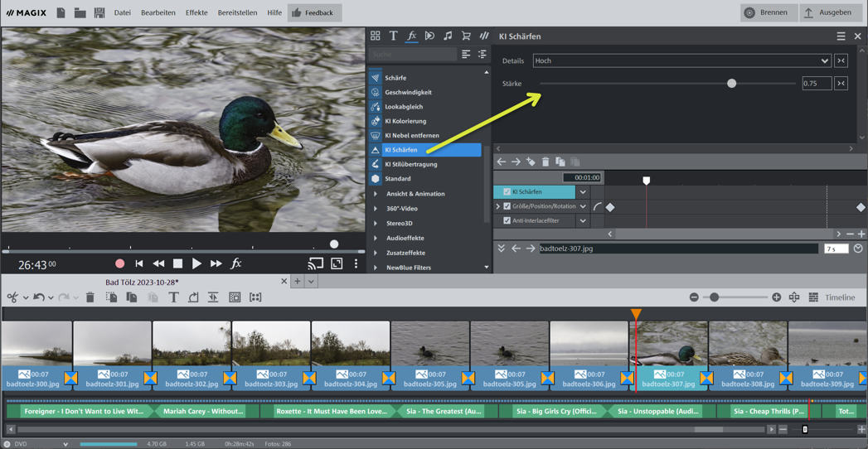Expand the Ansicht & Animation category
The width and height of the screenshot is (868, 449).
[376, 194]
